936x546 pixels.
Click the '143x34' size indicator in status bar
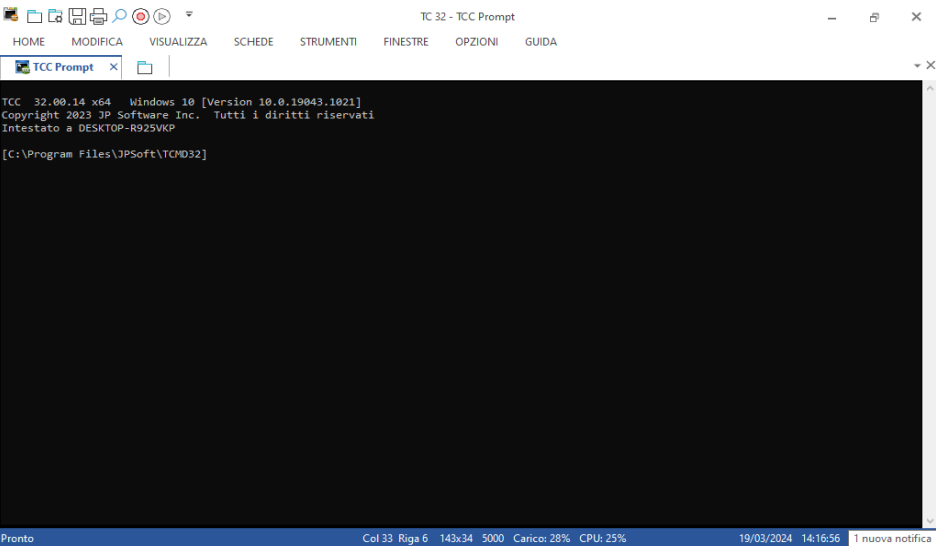456,538
